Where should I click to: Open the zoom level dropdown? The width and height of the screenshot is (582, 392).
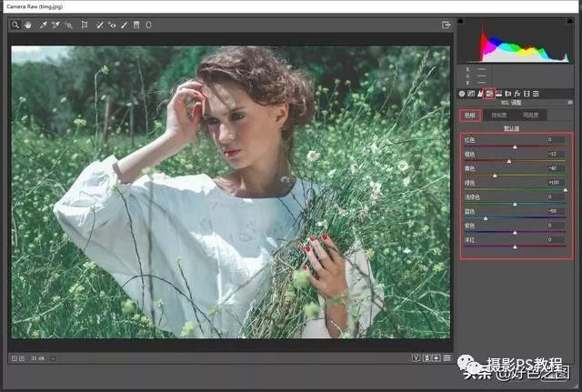tap(53, 357)
